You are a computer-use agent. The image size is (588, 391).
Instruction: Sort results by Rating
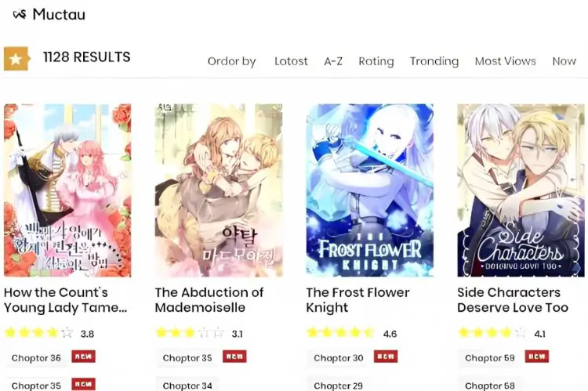click(376, 61)
